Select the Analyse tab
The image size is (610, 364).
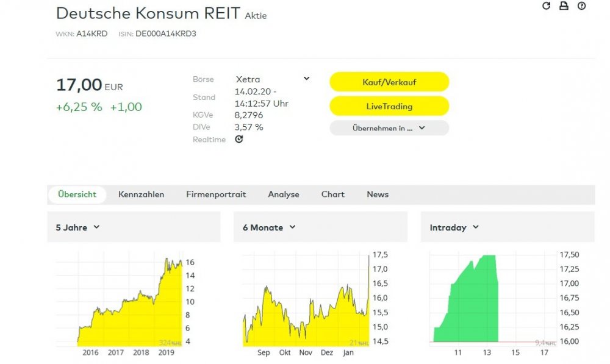click(284, 194)
